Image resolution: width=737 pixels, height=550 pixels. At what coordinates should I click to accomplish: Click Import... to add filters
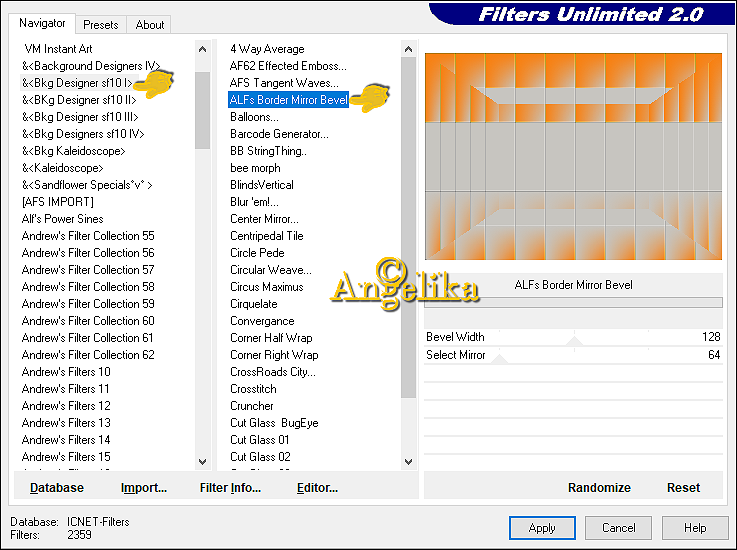pos(144,487)
